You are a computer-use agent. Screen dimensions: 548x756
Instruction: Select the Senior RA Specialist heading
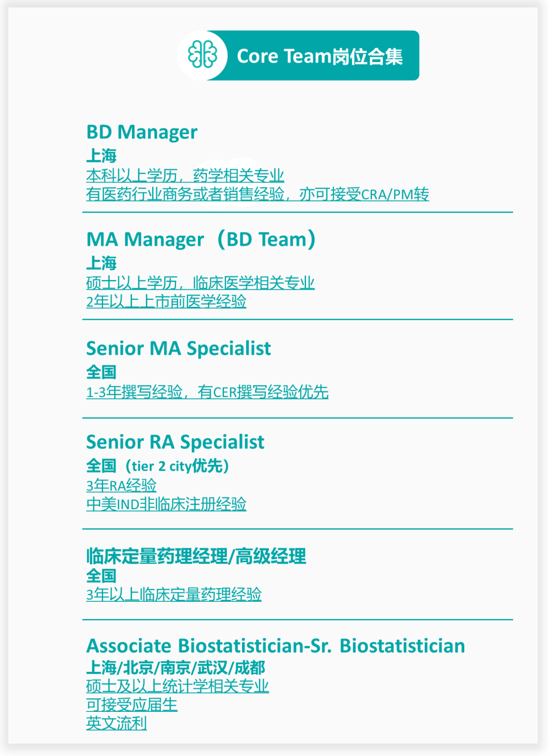[175, 442]
